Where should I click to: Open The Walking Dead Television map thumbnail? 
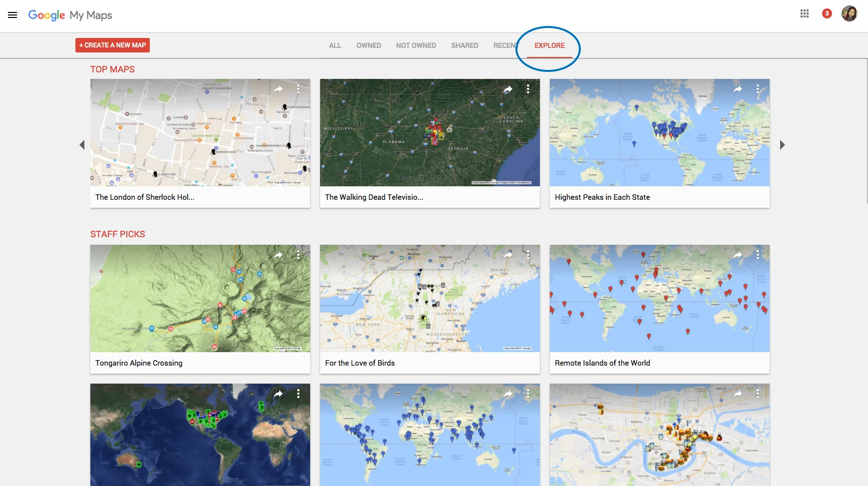[x=430, y=133]
